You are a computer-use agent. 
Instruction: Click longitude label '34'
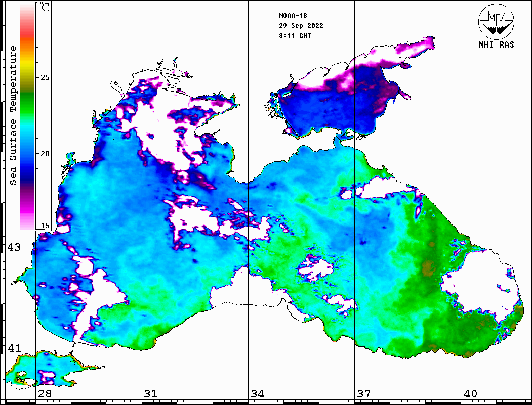click(x=258, y=393)
